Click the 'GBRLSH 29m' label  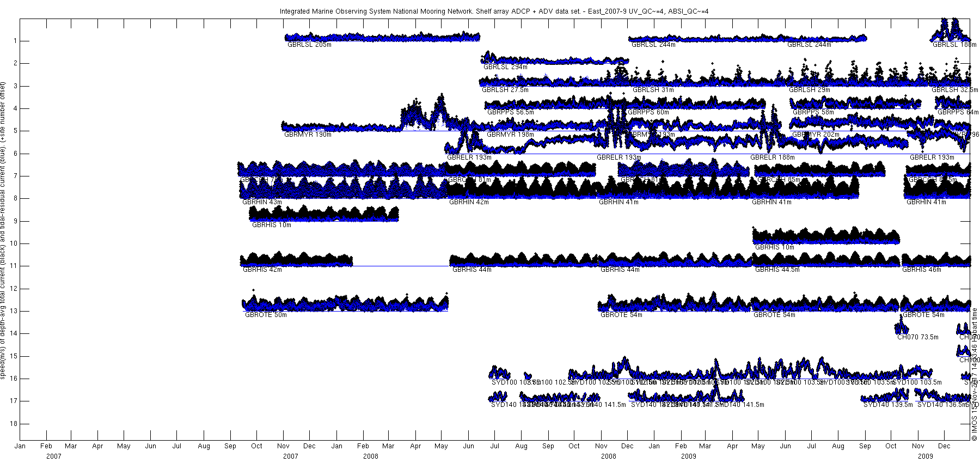click(809, 90)
